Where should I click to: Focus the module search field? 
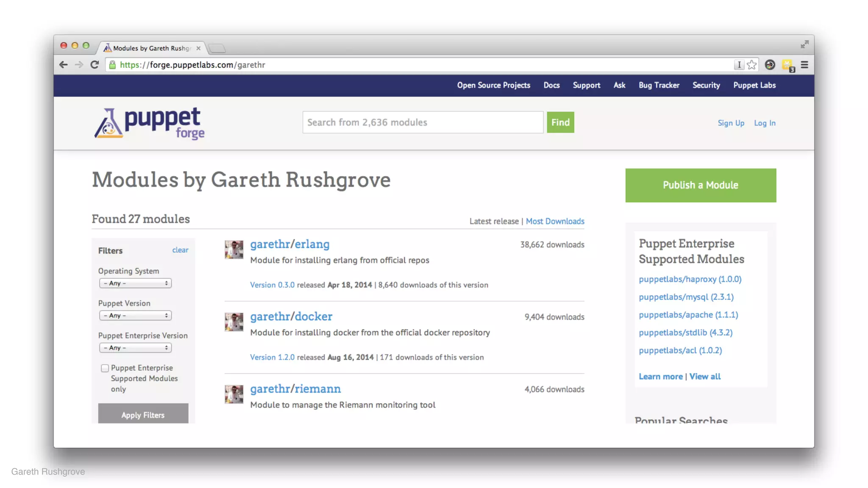[x=423, y=122]
